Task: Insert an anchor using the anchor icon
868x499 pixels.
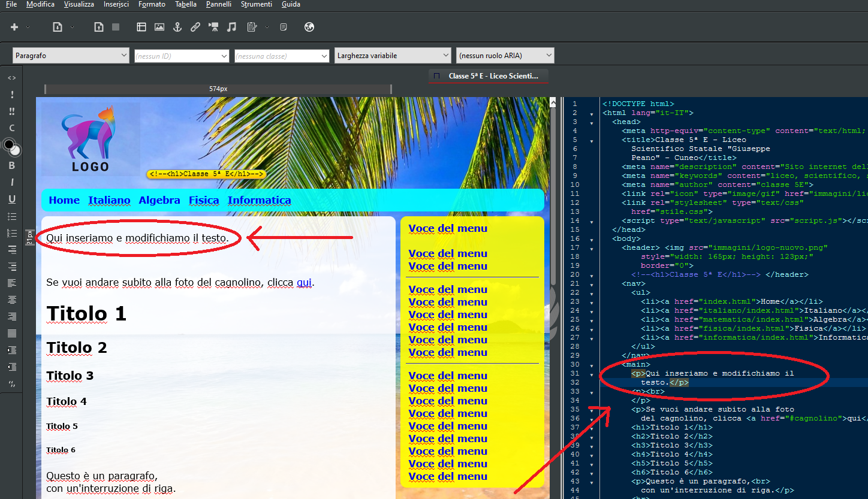Action: [x=177, y=27]
